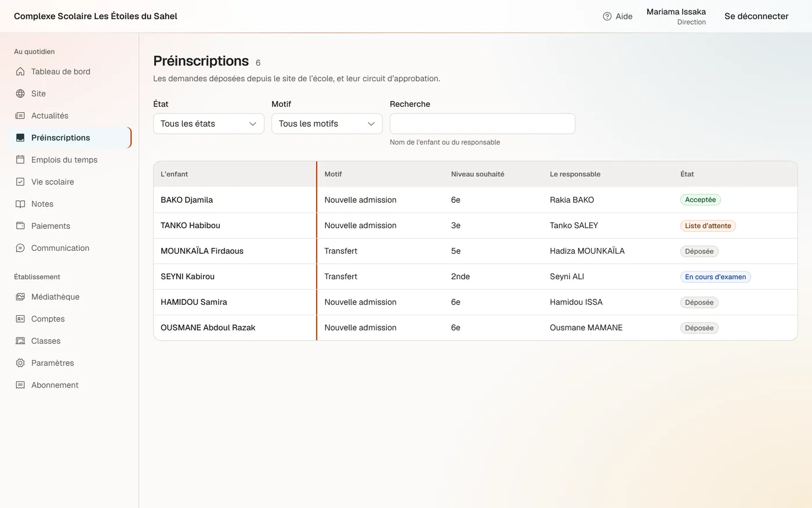Click the school name in the header
The image size is (812, 508).
click(96, 16)
